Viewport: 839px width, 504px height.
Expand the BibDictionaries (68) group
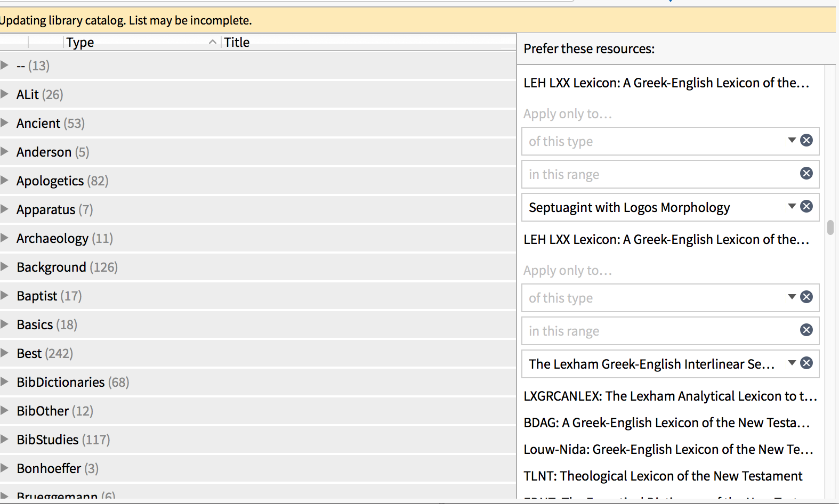5,381
